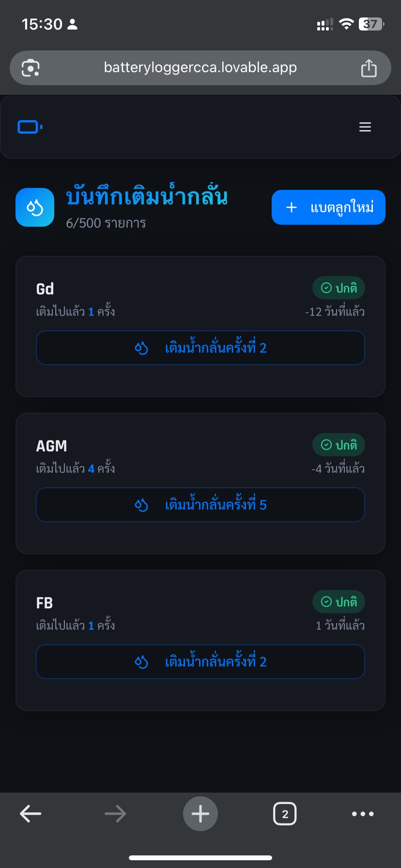Open the AGM battery card title

point(51,446)
